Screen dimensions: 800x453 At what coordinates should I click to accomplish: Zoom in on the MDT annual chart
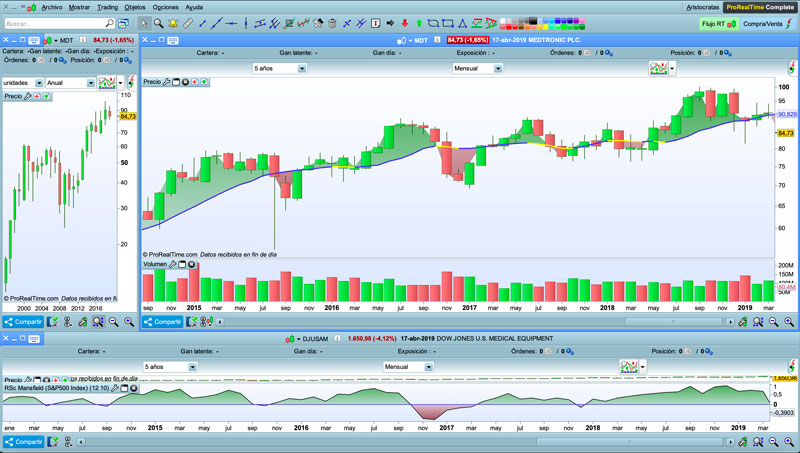click(129, 322)
